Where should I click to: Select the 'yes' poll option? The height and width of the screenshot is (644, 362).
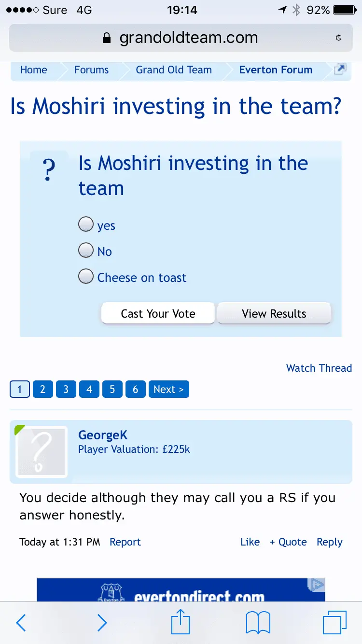pos(86,224)
